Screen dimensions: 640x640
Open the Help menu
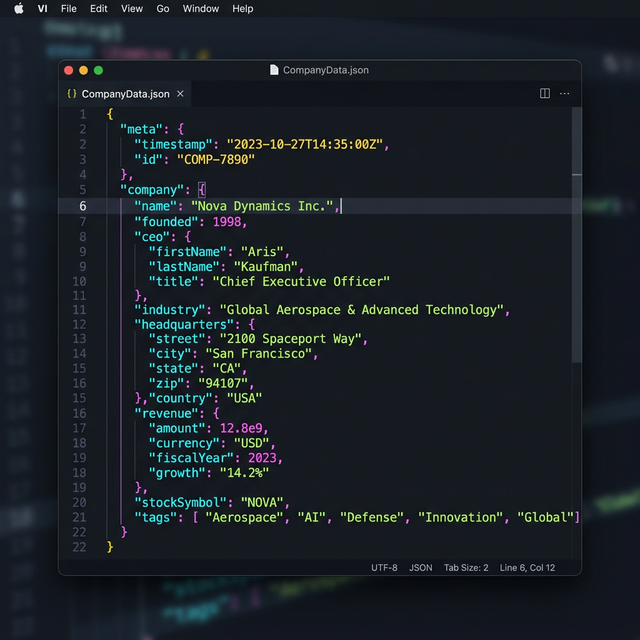(x=242, y=9)
